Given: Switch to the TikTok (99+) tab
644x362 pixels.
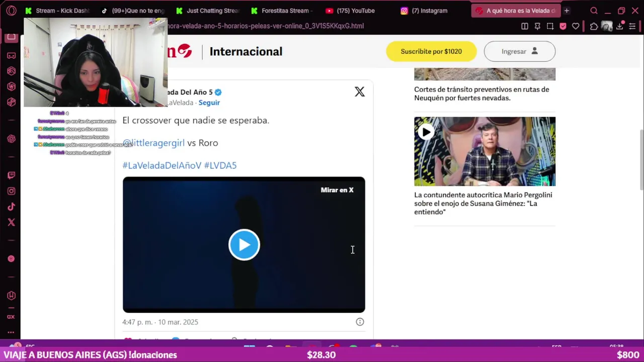Looking at the screenshot, I should pyautogui.click(x=133, y=11).
